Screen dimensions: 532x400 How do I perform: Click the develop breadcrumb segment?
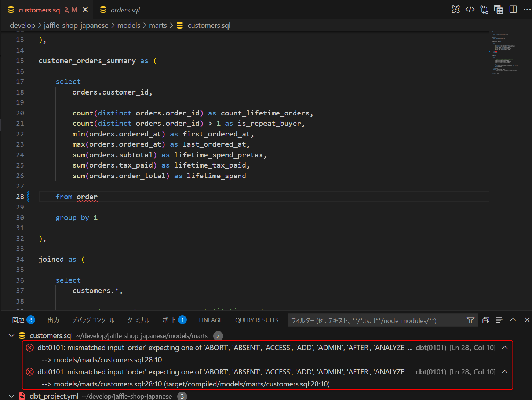[x=22, y=25]
